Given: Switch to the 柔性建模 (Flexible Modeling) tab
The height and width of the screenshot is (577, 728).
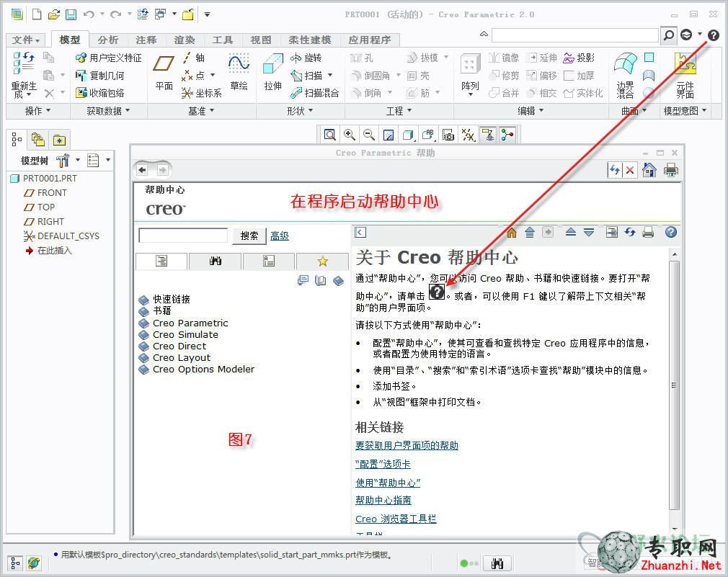Looking at the screenshot, I should (310, 40).
